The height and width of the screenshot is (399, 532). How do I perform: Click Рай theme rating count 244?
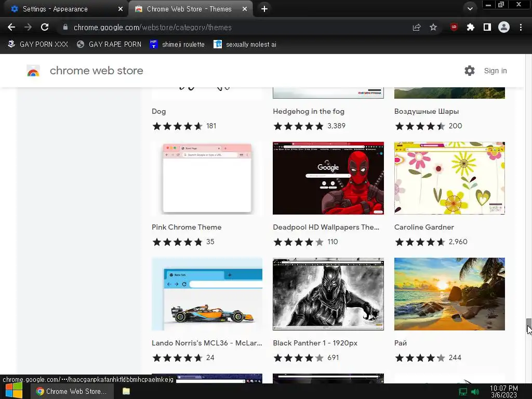[455, 357]
